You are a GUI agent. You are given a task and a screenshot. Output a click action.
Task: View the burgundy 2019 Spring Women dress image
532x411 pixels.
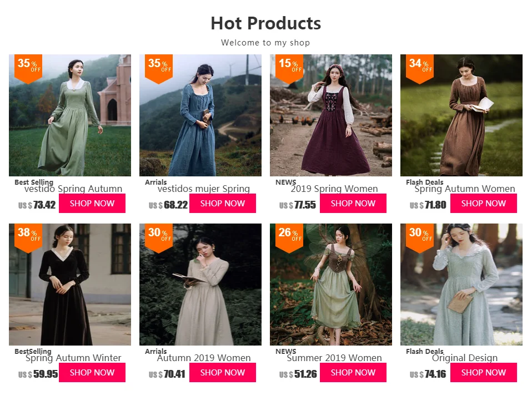(331, 115)
